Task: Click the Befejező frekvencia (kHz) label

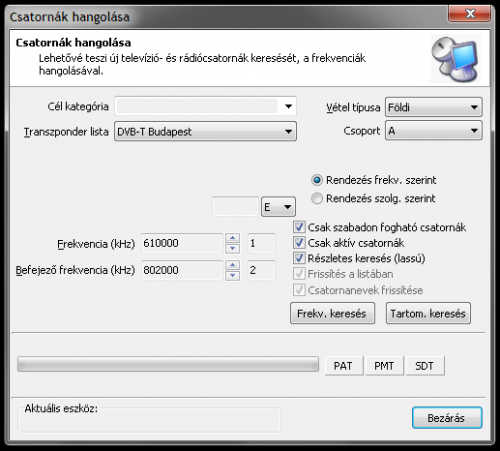Action: (75, 270)
